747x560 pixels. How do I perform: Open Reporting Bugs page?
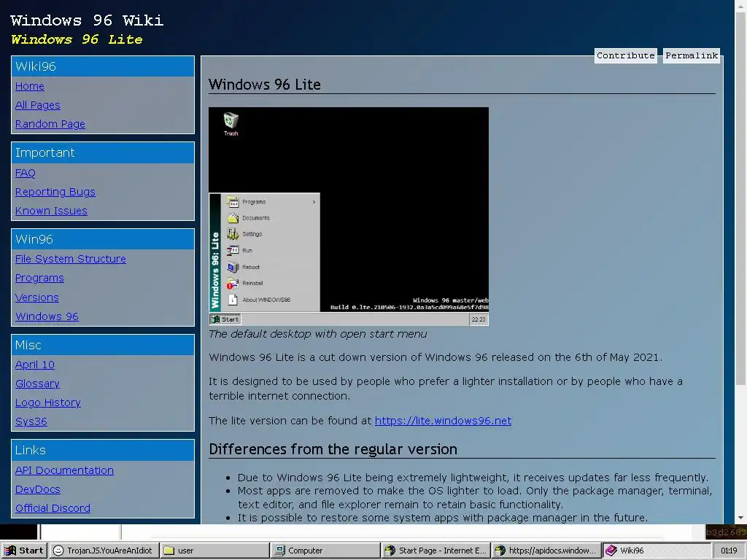pyautogui.click(x=55, y=192)
